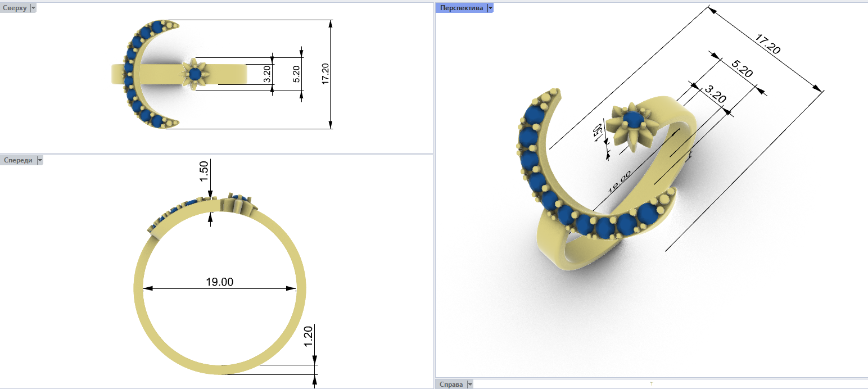Screen dimensions: 868x389
Task: Expand the Справа viewport dropdown arrow
Action: [470, 385]
